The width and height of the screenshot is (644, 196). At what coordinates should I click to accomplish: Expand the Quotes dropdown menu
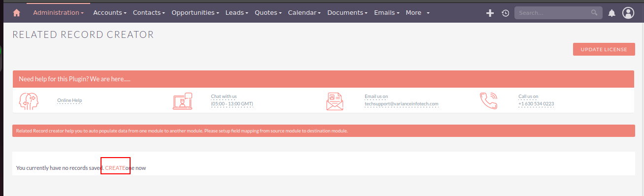[x=268, y=12]
